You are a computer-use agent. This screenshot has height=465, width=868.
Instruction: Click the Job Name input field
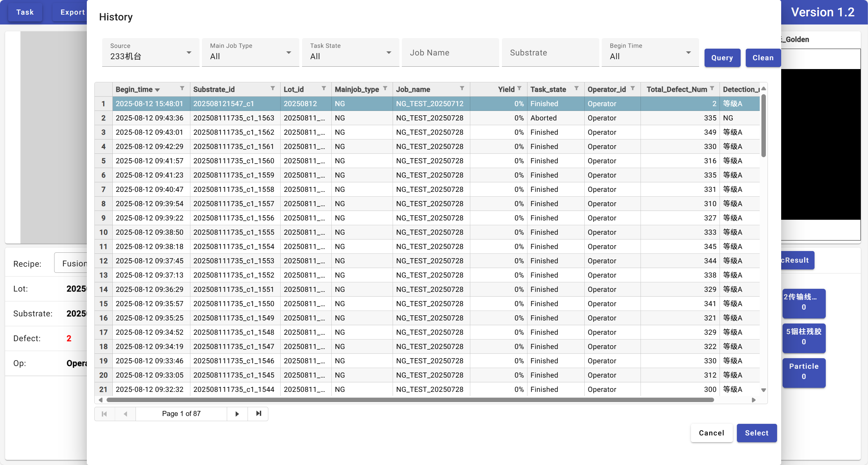click(450, 53)
